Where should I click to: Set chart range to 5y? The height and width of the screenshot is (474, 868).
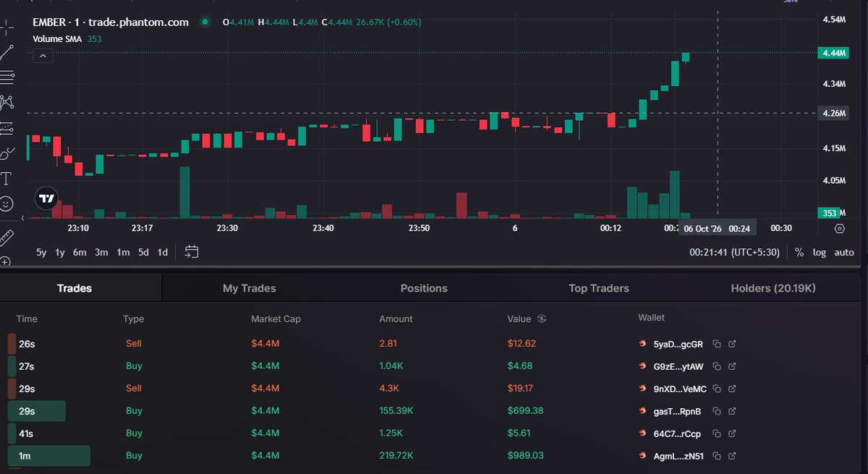[41, 253]
